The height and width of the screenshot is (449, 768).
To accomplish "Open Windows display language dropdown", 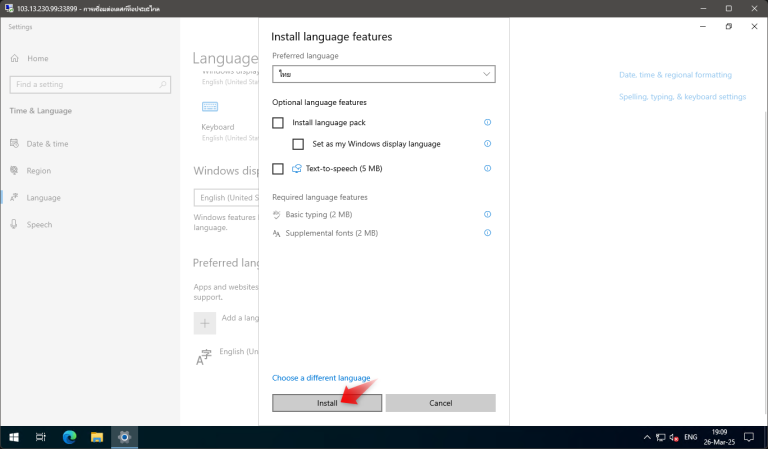I will click(x=226, y=197).
